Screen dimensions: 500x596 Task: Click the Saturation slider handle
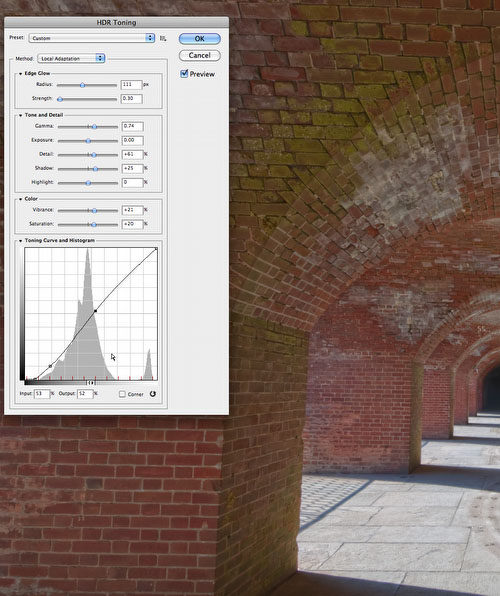[x=94, y=225]
